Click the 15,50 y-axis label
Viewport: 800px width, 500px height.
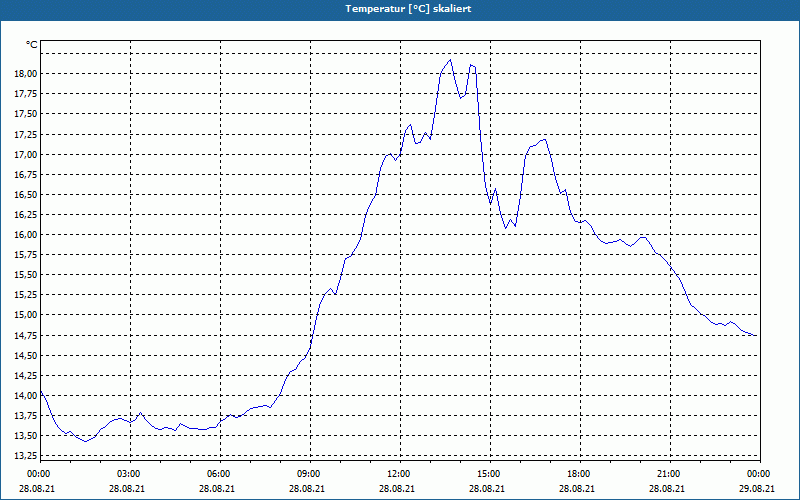[x=24, y=274]
